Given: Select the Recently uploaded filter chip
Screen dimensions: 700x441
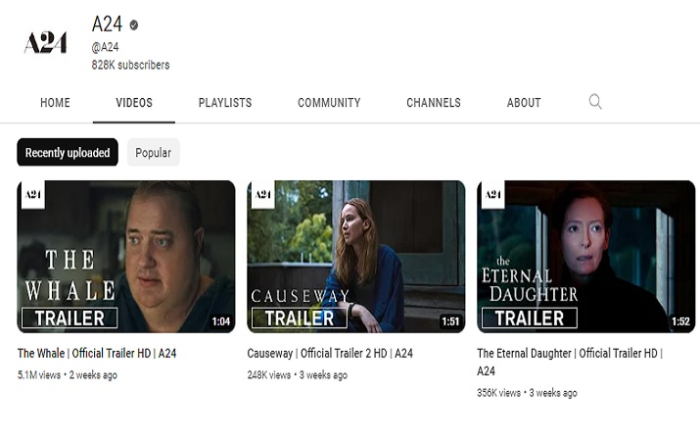Looking at the screenshot, I should coord(67,152).
